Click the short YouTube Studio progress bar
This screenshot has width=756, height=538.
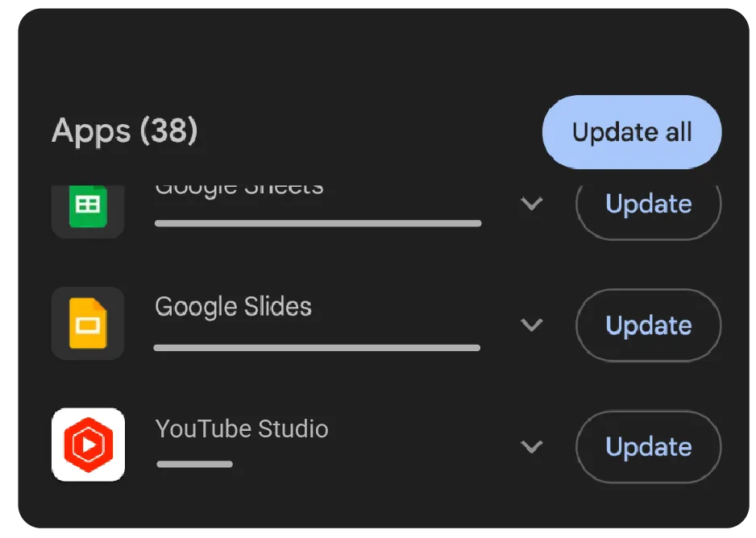(x=194, y=464)
